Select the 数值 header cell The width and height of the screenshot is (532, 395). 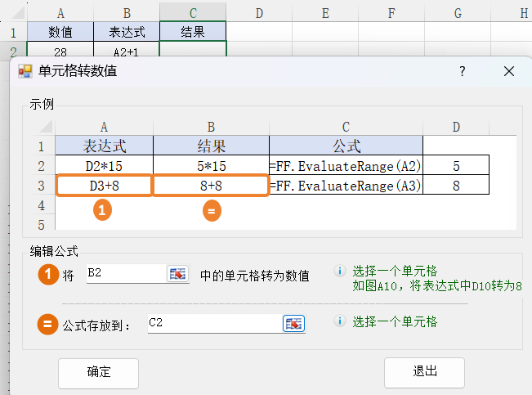coord(60,32)
